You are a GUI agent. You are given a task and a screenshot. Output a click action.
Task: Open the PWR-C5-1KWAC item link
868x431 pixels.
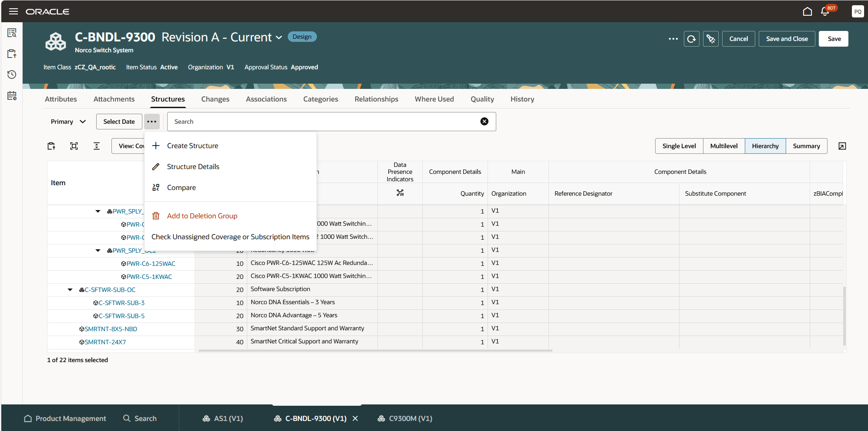click(149, 277)
